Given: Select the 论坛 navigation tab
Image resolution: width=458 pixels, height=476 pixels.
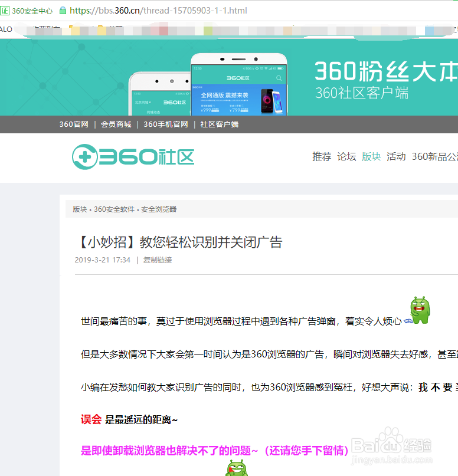Looking at the screenshot, I should [x=346, y=156].
